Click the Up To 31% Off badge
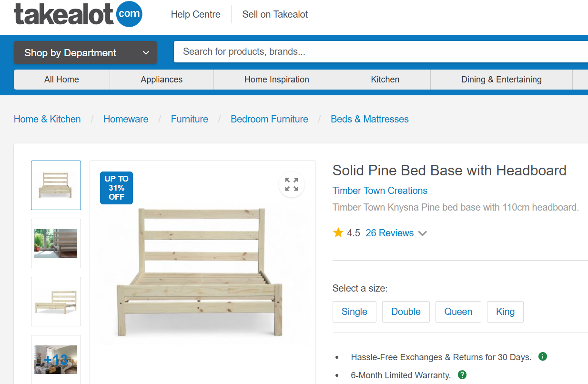This screenshot has height=384, width=588. coord(116,188)
